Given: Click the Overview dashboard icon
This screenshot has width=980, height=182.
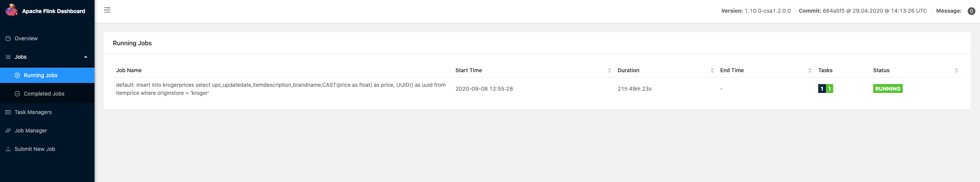Looking at the screenshot, I should (x=8, y=38).
